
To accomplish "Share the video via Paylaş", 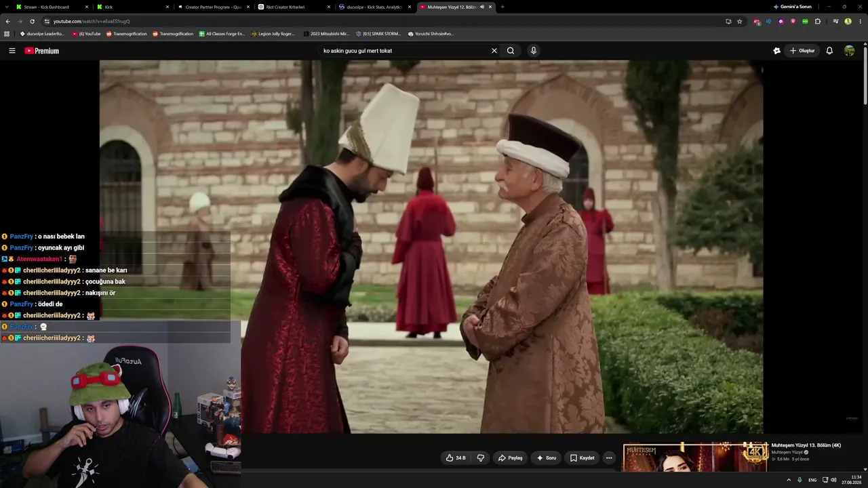I will click(x=510, y=458).
